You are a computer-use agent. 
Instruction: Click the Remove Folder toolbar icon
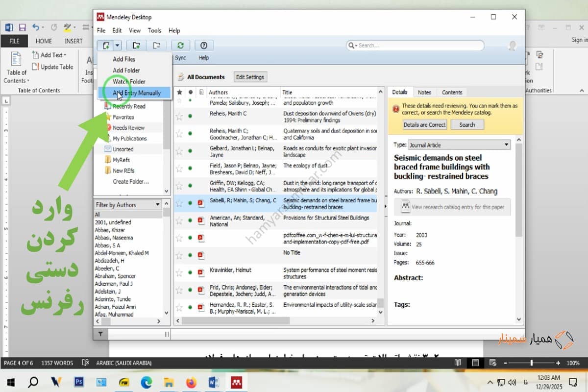(x=157, y=45)
